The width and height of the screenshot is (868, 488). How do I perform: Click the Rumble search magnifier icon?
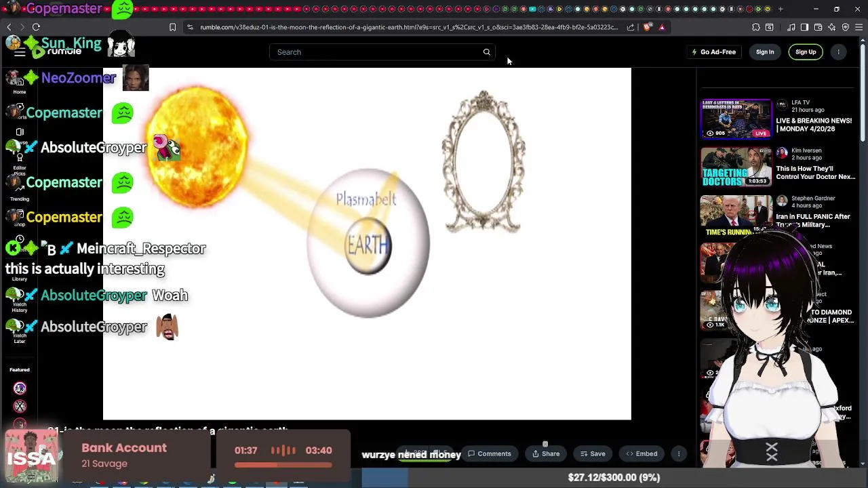coord(486,52)
